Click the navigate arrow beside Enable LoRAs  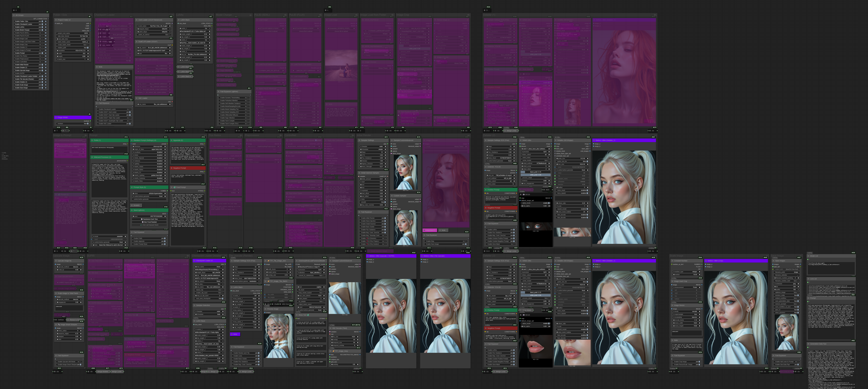pos(46,27)
